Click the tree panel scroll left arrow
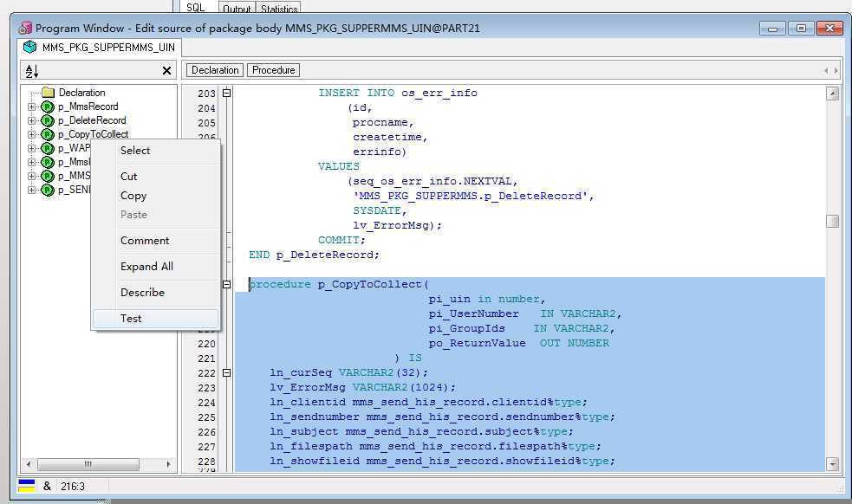The height and width of the screenshot is (504, 852). tap(29, 464)
